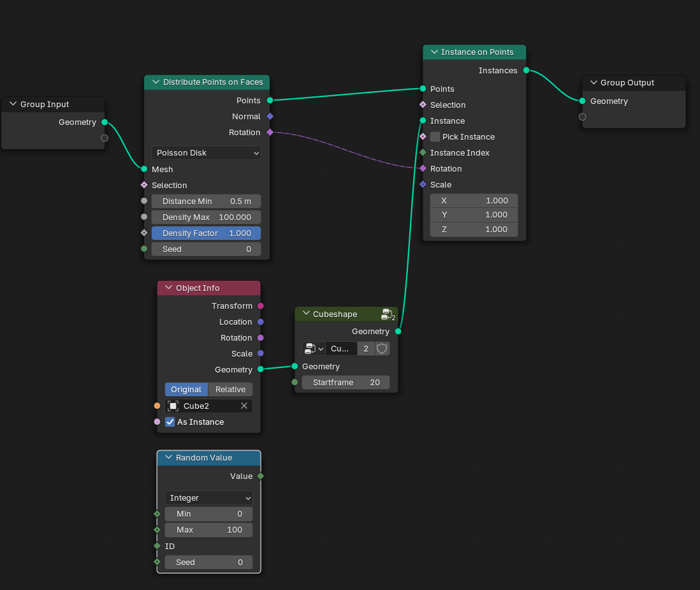Click the Cube2 object selector field
700x590 pixels.
(208, 406)
